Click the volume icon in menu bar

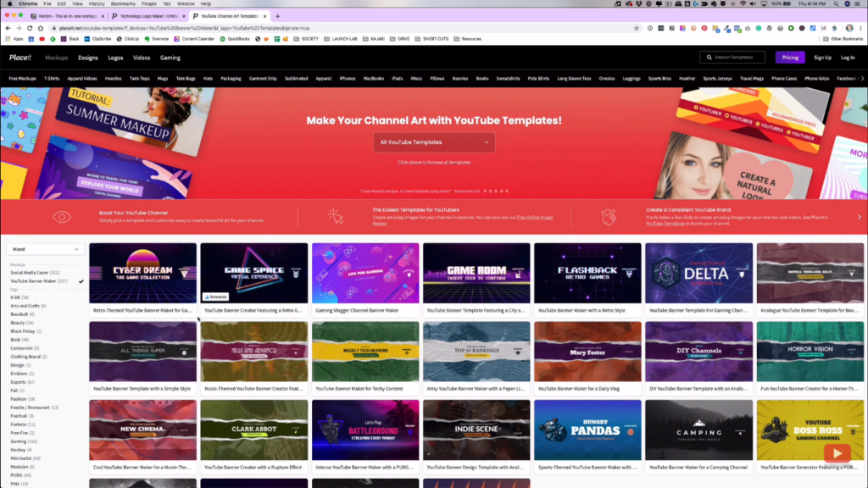tap(754, 4)
